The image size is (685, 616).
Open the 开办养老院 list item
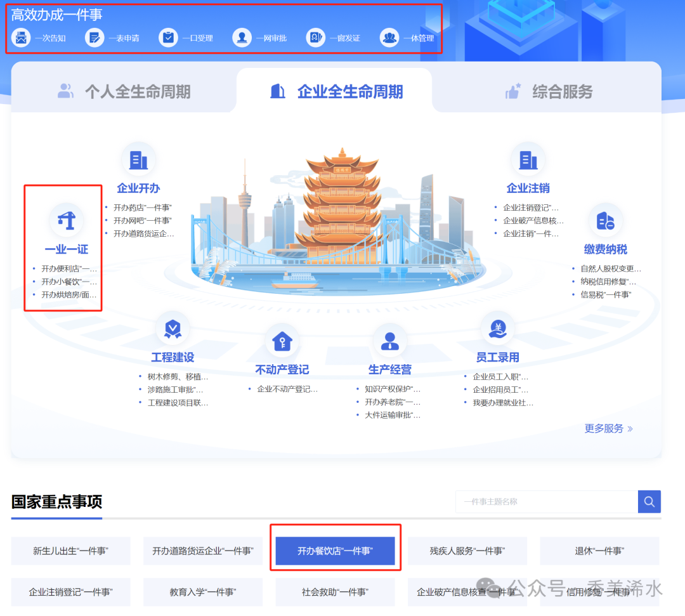pyautogui.click(x=393, y=402)
